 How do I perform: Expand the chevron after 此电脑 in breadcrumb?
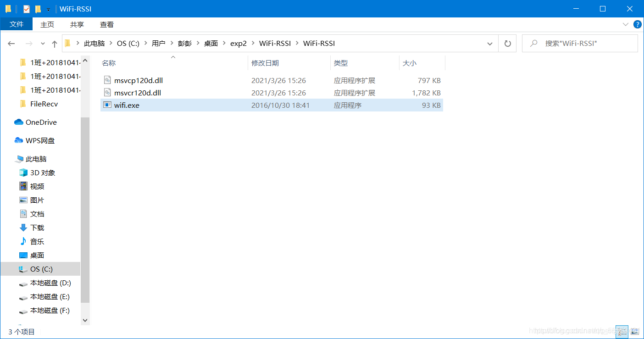111,43
